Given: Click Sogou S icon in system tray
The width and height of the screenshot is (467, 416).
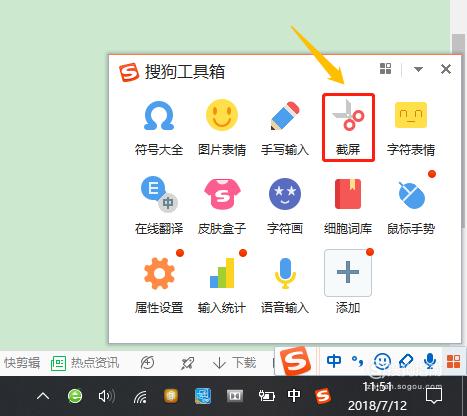Looking at the screenshot, I should click(323, 396).
